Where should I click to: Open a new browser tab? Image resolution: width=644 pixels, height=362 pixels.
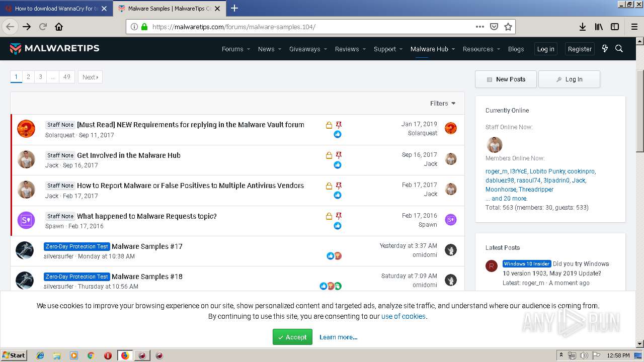click(x=234, y=8)
